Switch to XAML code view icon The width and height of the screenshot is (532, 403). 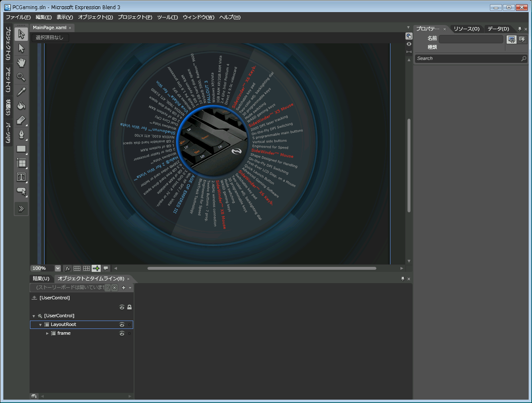pyautogui.click(x=409, y=44)
